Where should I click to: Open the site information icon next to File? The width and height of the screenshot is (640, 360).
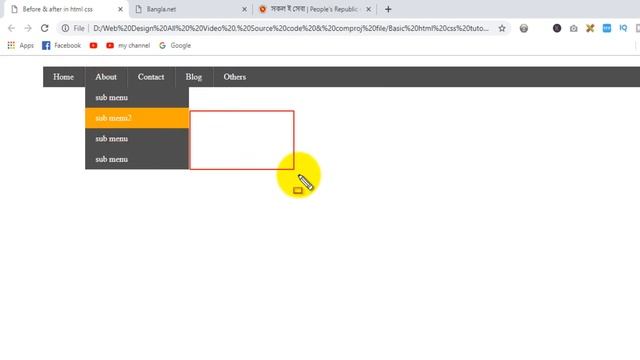click(65, 28)
